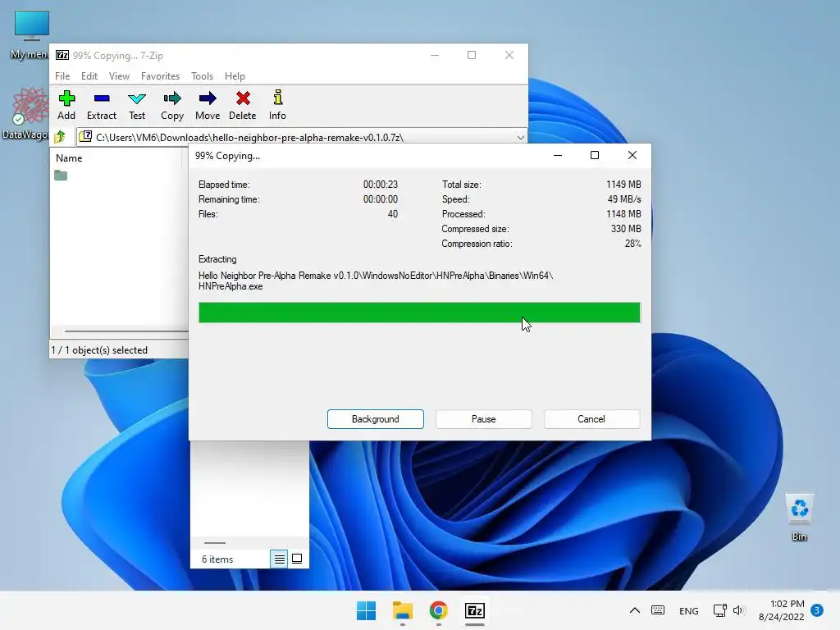Go up one folder level in 7-Zip
Screen dimensions: 840x630
click(60, 137)
